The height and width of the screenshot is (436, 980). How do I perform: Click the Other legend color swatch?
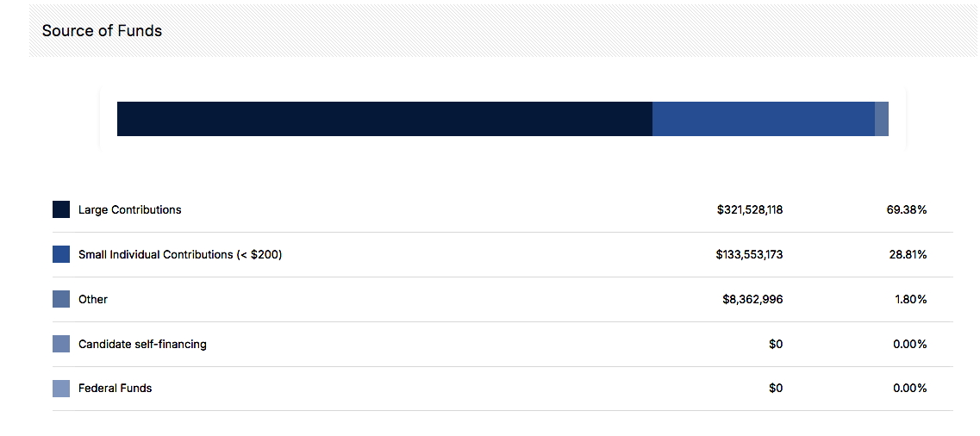(x=61, y=299)
